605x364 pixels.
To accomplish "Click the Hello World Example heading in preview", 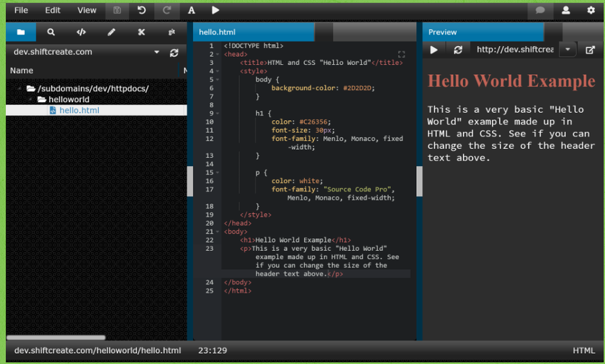I will 511,81.
